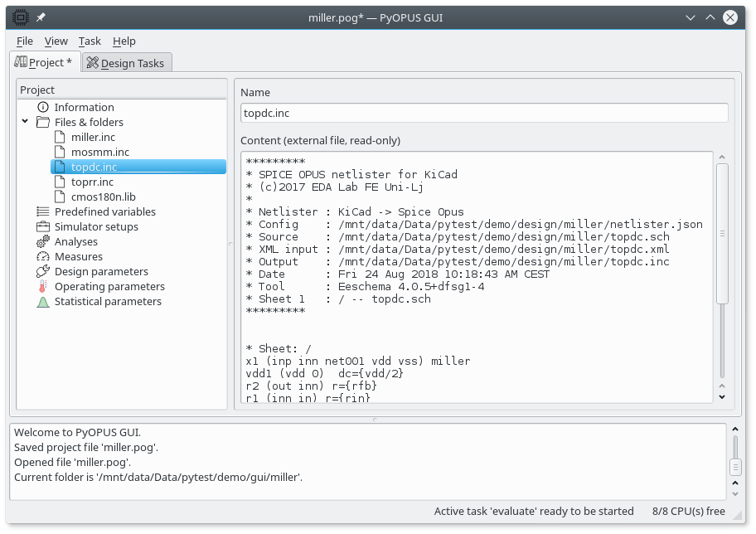Screen dimensions: 756x534
Task: Click the pin icon in title bar
Action: point(41,17)
